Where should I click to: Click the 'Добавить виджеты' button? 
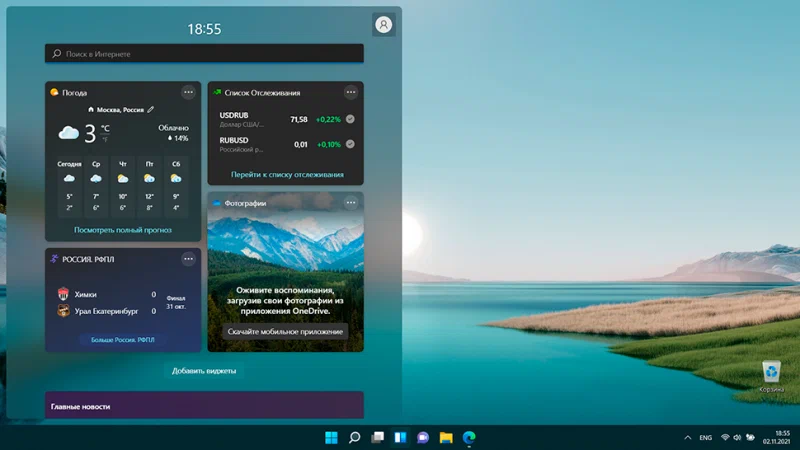pyautogui.click(x=204, y=371)
